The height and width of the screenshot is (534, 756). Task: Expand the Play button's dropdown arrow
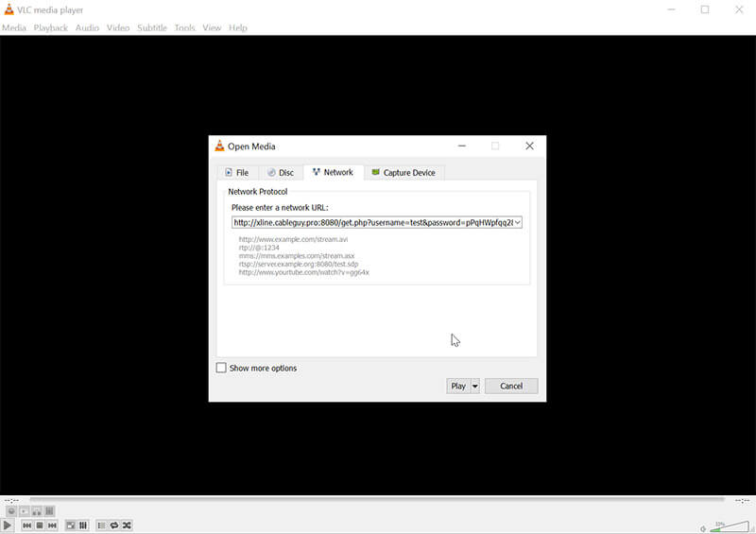point(475,386)
